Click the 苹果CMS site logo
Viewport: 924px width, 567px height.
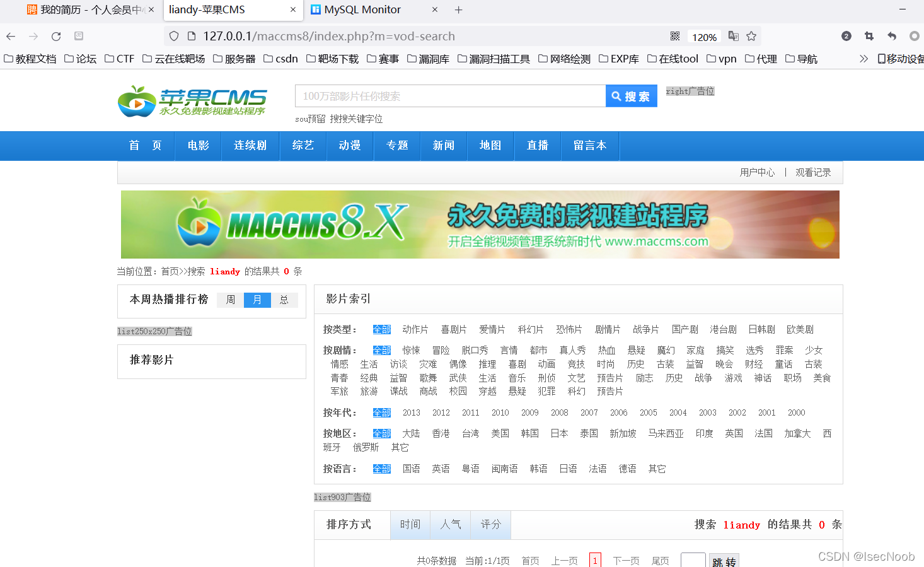(191, 100)
